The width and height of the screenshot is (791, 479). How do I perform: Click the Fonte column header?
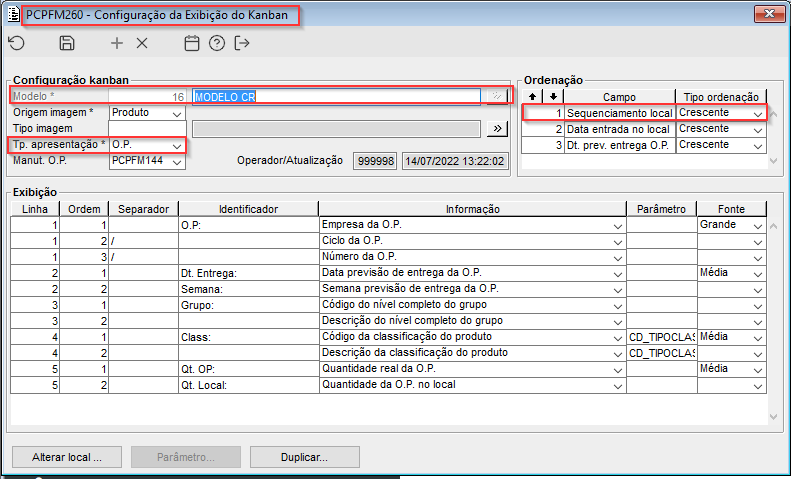[x=731, y=209]
